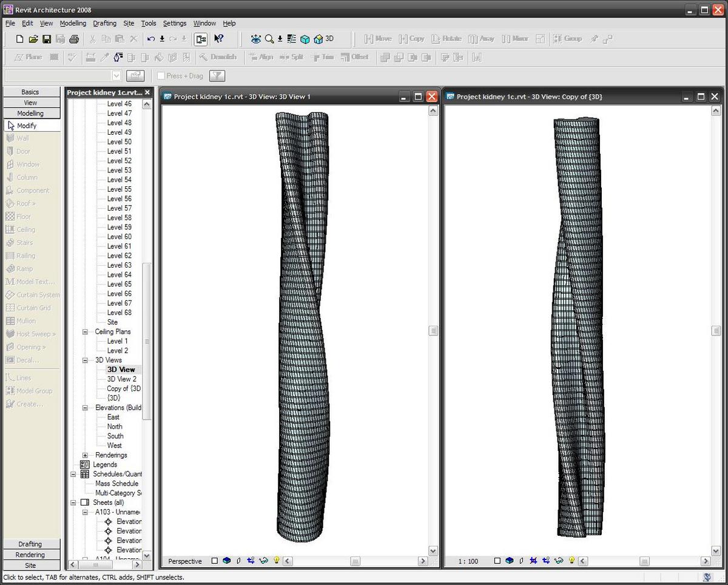Image resolution: width=728 pixels, height=585 pixels.
Task: Collapse the 3D Views tree node
Action: pos(85,360)
